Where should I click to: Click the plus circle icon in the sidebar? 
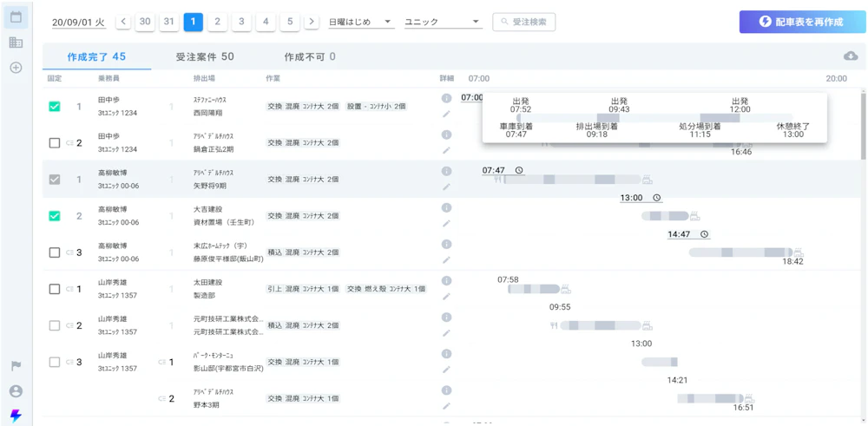pos(16,68)
